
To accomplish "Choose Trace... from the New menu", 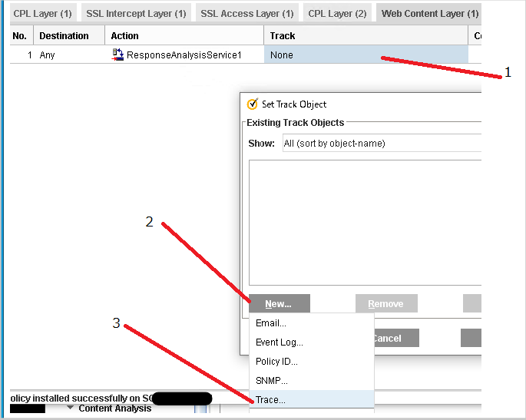I will point(312,399).
